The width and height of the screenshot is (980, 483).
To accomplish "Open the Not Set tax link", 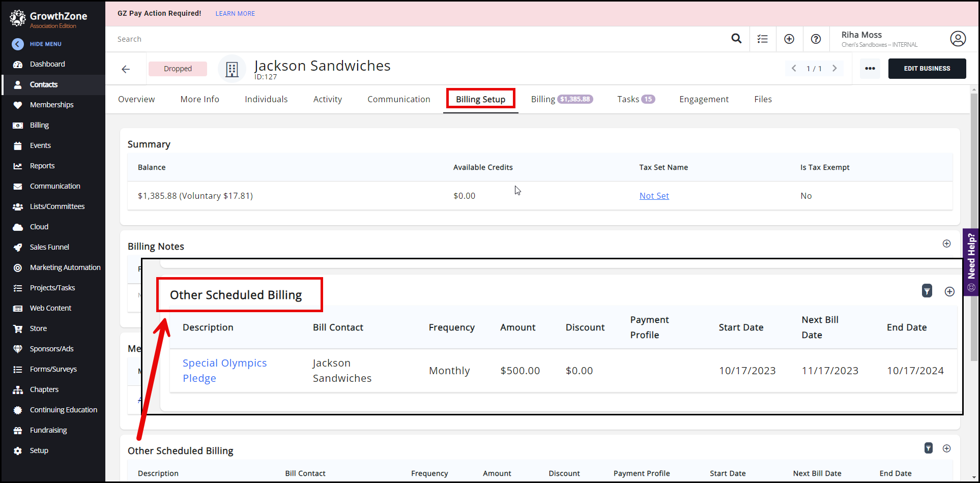I will 654,196.
